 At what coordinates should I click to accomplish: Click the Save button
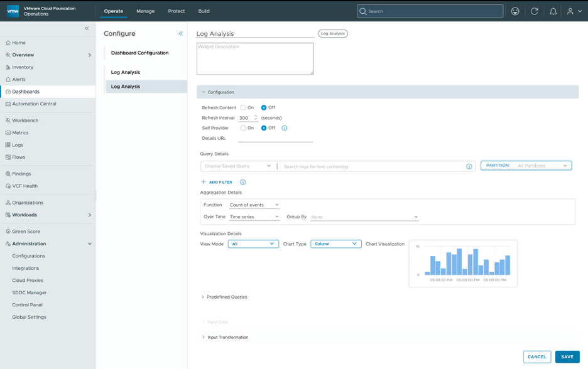[567, 357]
